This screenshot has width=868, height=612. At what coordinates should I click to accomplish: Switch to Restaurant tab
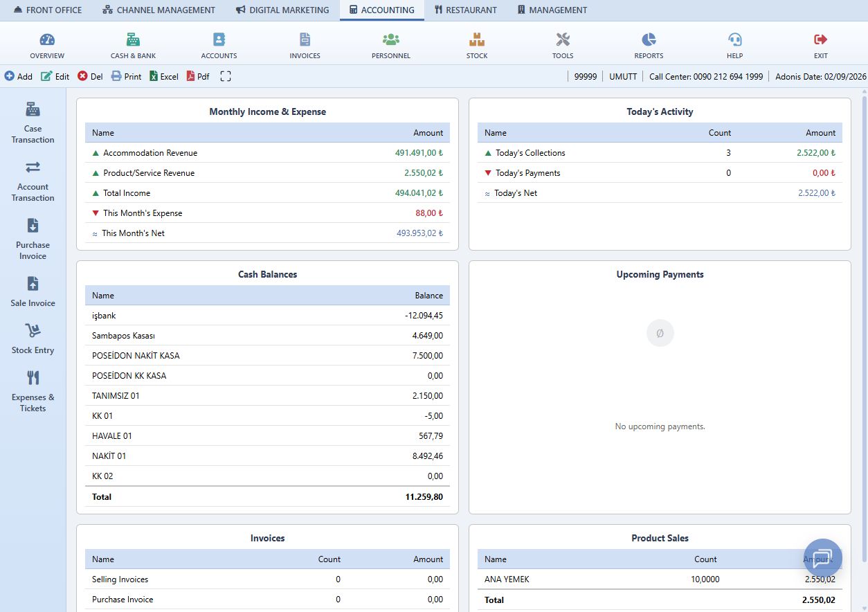(x=466, y=10)
